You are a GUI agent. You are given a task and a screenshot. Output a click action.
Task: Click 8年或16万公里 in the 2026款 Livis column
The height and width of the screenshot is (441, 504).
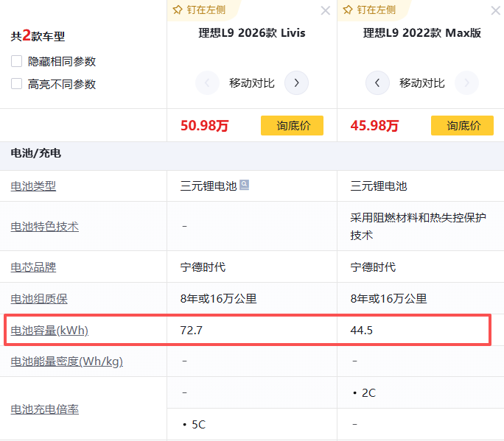[219, 299]
